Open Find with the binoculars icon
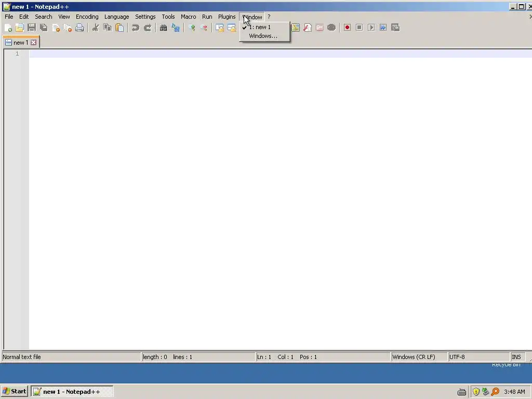 pyautogui.click(x=163, y=28)
